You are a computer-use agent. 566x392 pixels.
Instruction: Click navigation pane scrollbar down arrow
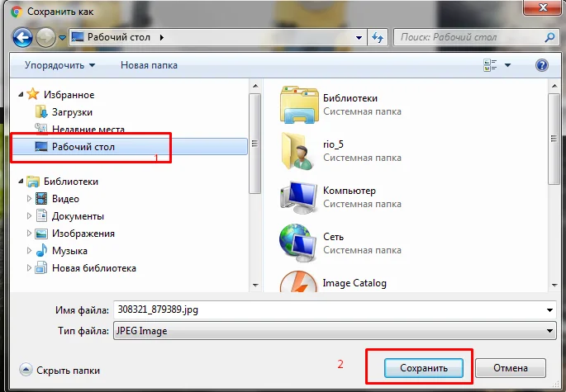(x=255, y=286)
